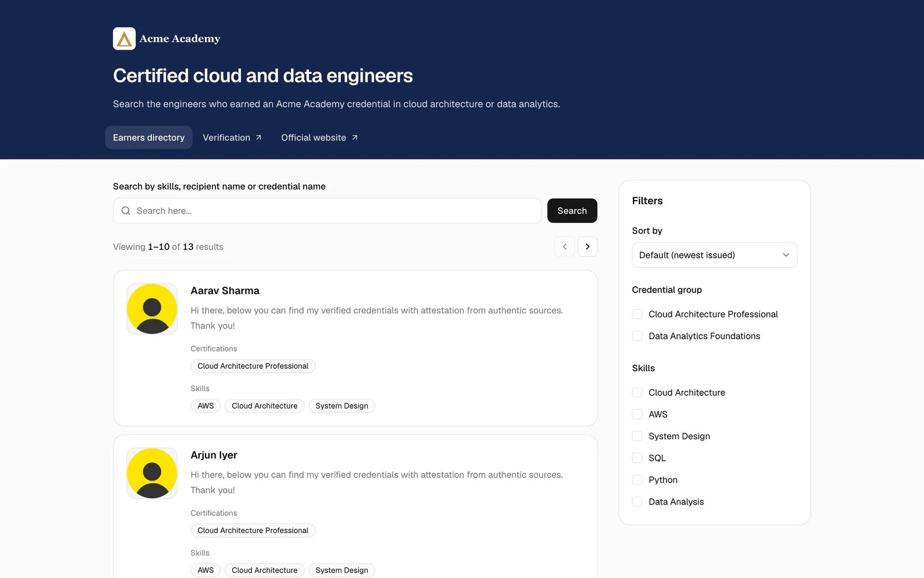This screenshot has height=578, width=924.
Task: Enable the Data Analysis skill filter
Action: 637,502
